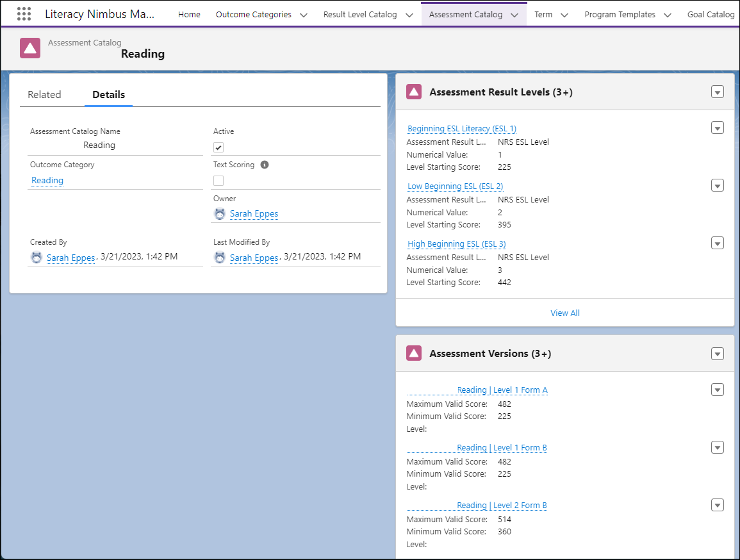Open row actions for Low Beginning ESL (ESL 2)
The width and height of the screenshot is (740, 560).
coord(718,186)
